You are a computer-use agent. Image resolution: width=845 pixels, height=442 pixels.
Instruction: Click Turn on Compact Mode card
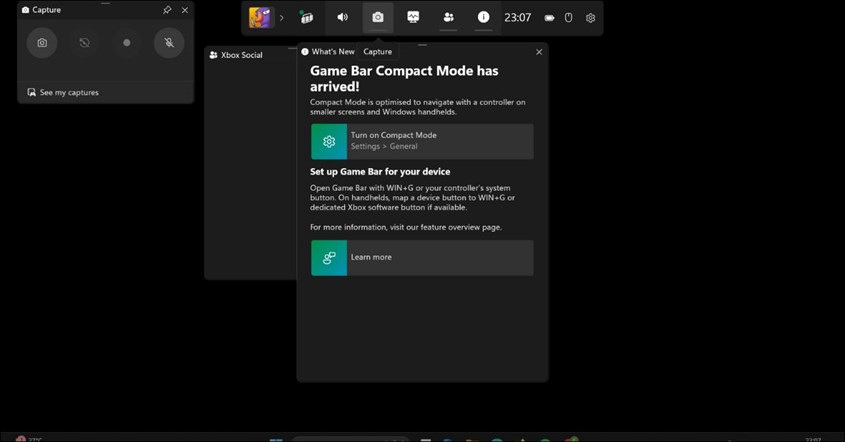click(x=422, y=141)
